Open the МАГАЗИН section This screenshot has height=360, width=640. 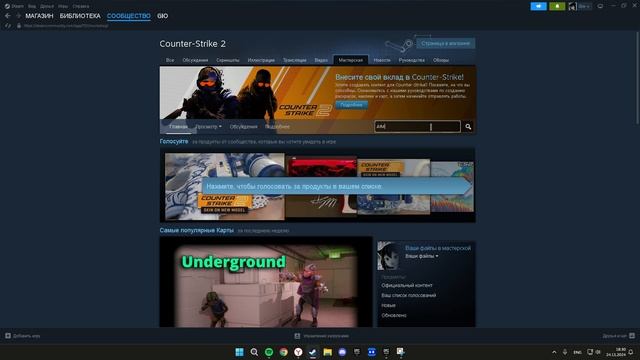[39, 16]
